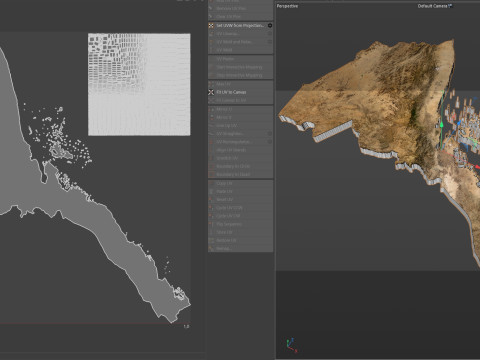The height and width of the screenshot is (360, 480).
Task: Open UV Rectangularize options gear
Action: [x=270, y=142]
